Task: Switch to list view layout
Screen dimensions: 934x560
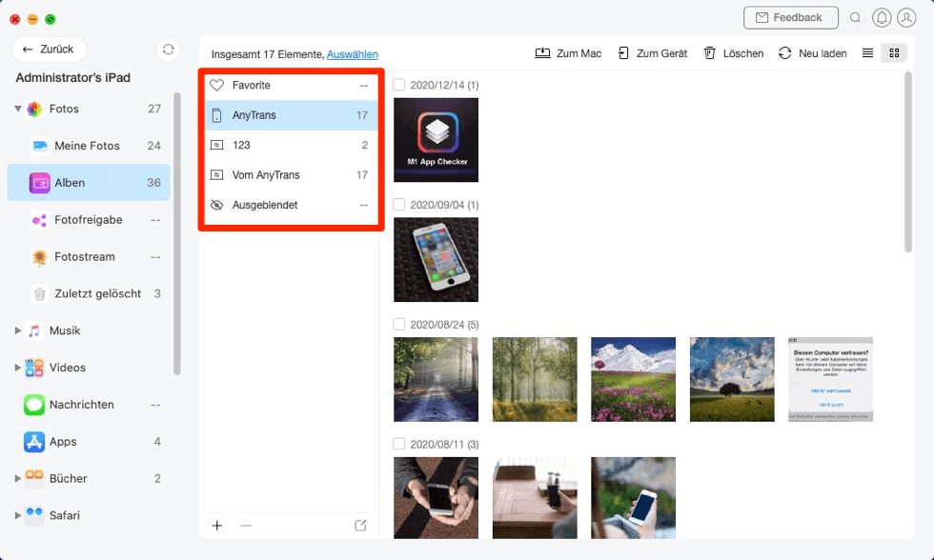Action: pyautogui.click(x=867, y=53)
